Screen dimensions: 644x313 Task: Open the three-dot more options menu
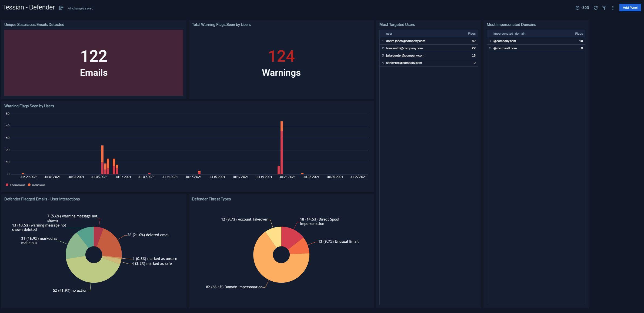pos(613,8)
